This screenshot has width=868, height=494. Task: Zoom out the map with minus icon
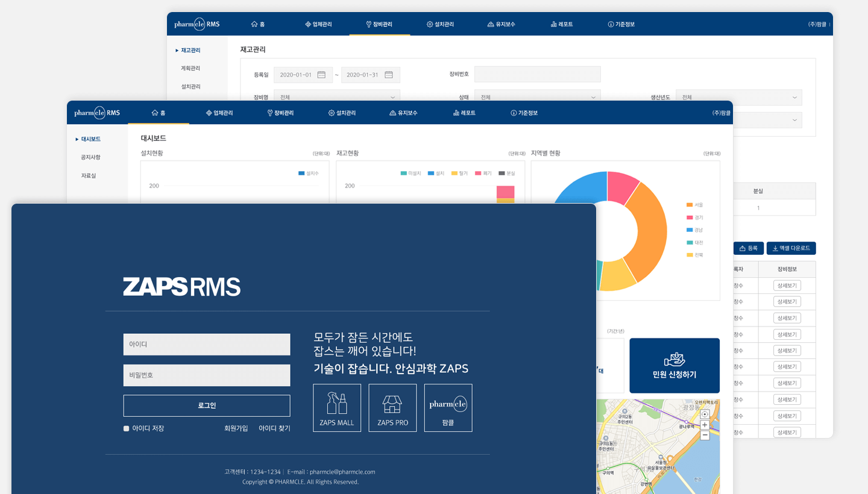click(x=705, y=435)
